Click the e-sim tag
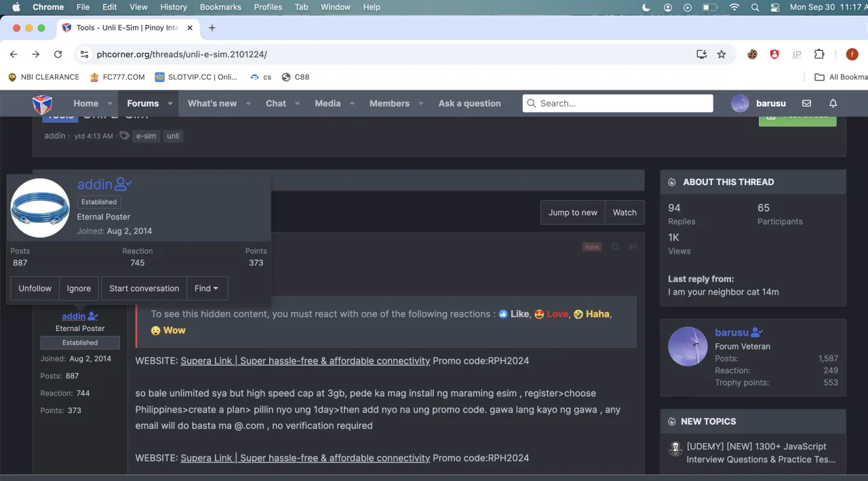 click(x=146, y=136)
